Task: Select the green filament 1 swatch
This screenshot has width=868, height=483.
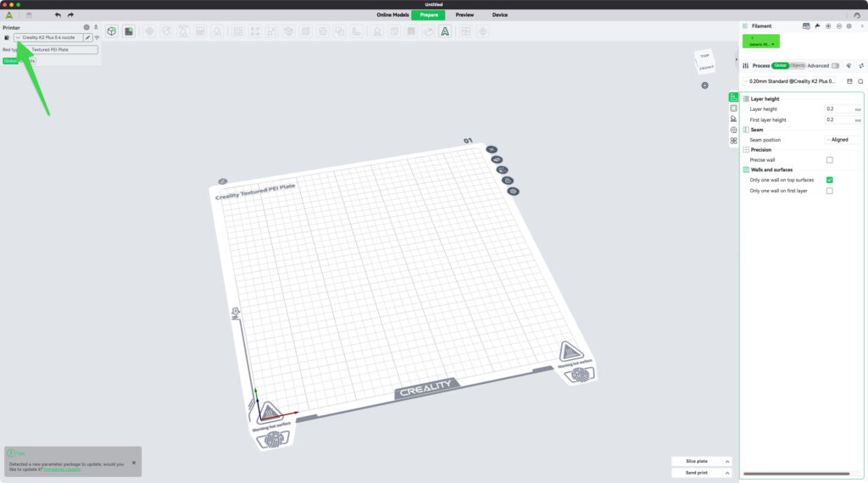Action: click(760, 41)
